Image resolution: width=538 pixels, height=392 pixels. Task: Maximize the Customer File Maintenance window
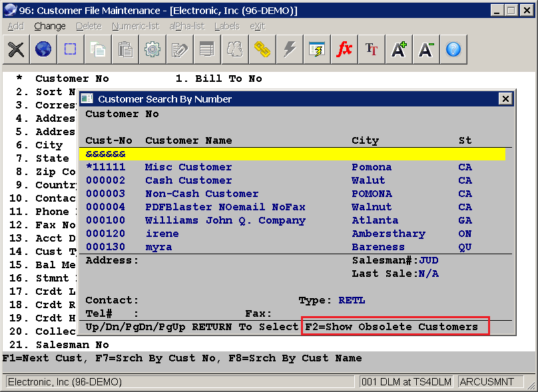click(511, 10)
